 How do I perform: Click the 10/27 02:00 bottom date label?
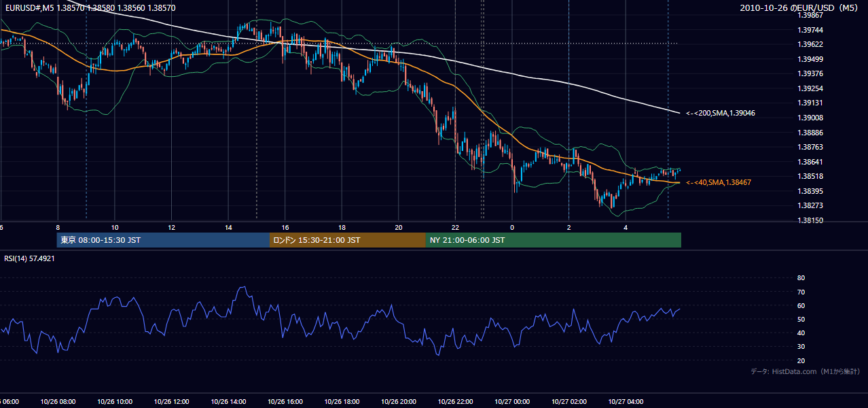pos(568,402)
